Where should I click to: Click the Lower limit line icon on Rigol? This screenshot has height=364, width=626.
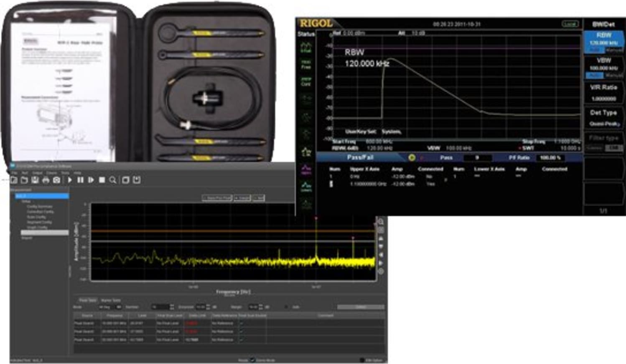[x=306, y=187]
